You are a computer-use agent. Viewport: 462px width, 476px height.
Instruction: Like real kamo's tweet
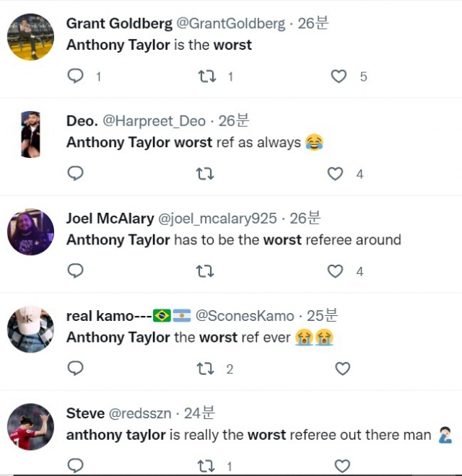(342, 369)
